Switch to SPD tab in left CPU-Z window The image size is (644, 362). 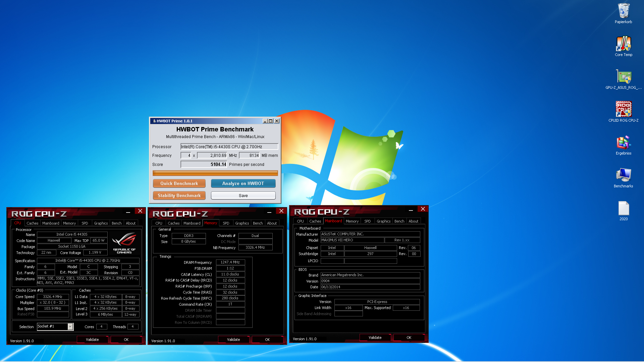click(85, 223)
